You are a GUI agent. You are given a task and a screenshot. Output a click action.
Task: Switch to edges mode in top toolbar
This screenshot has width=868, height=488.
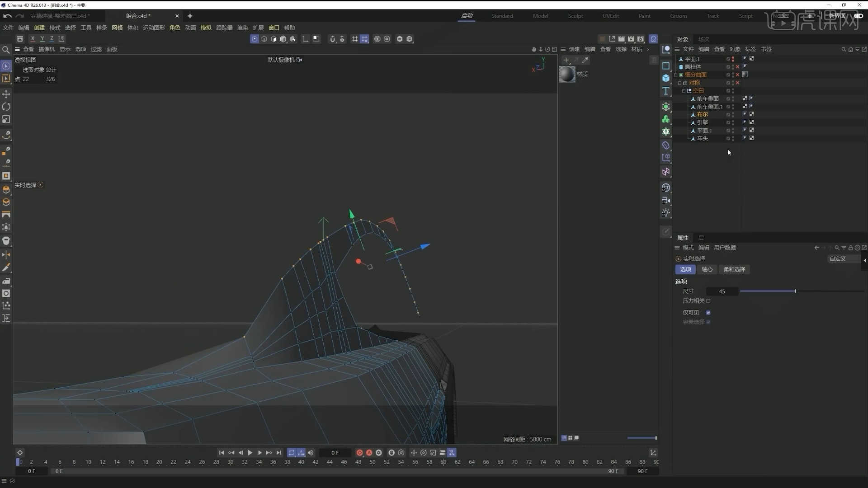[264, 39]
